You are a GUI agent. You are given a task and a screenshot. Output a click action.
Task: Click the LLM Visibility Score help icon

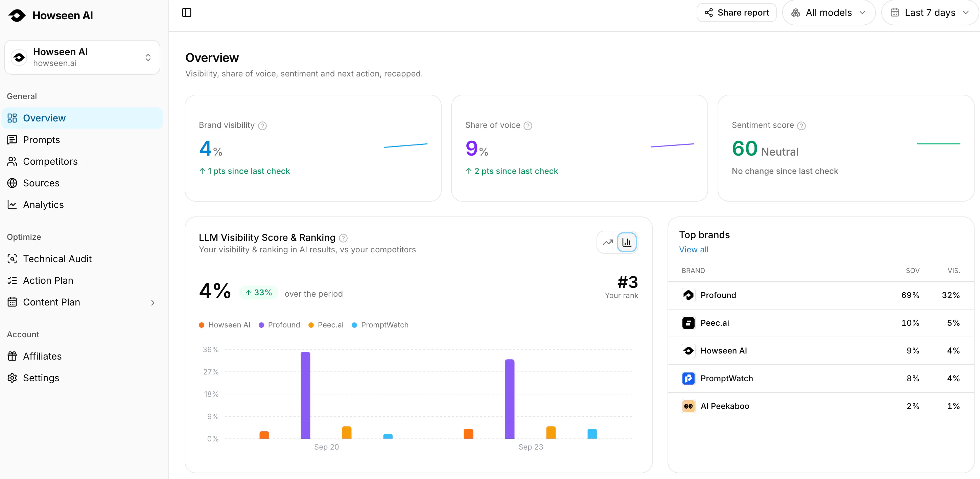click(343, 238)
